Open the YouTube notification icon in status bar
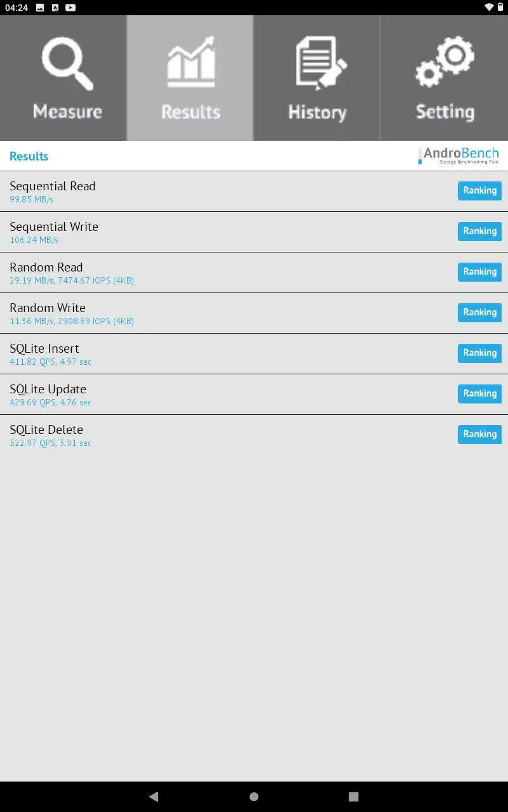The width and height of the screenshot is (508, 812). coord(70,8)
